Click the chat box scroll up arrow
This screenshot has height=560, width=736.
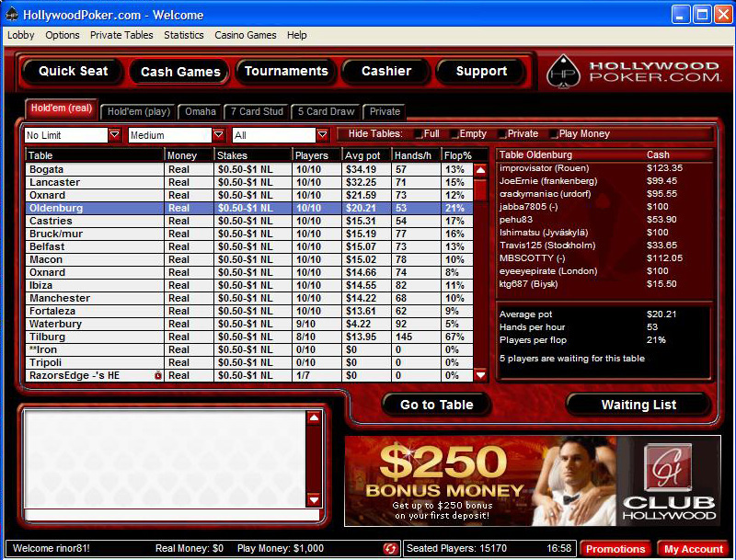(314, 417)
